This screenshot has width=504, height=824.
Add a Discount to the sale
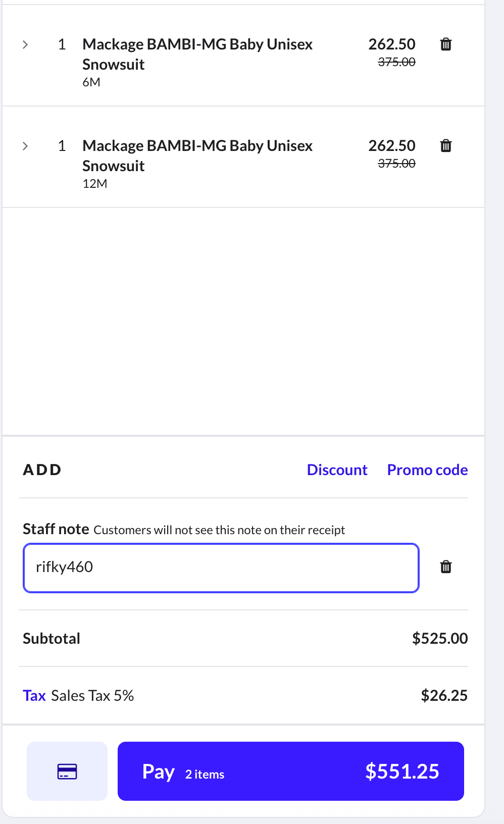point(337,470)
